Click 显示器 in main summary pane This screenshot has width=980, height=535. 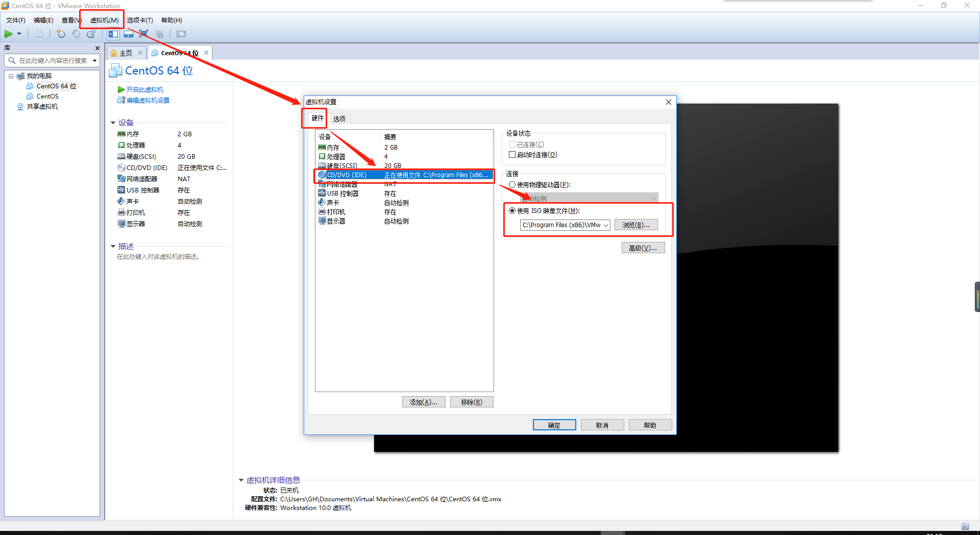point(136,224)
